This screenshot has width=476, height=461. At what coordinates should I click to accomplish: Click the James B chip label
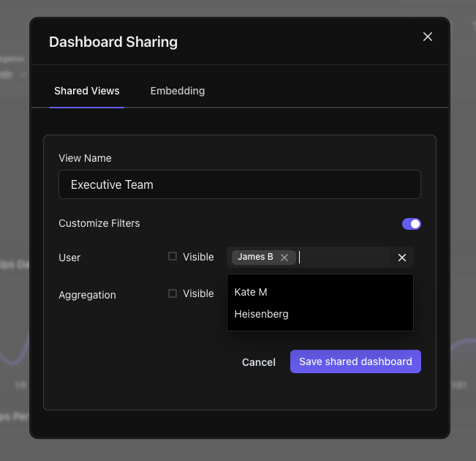coord(255,257)
